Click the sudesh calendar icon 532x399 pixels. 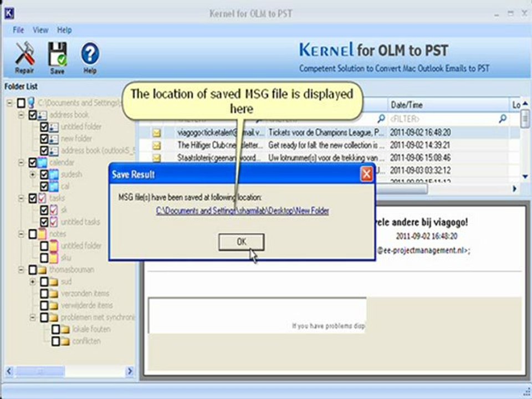(54, 175)
